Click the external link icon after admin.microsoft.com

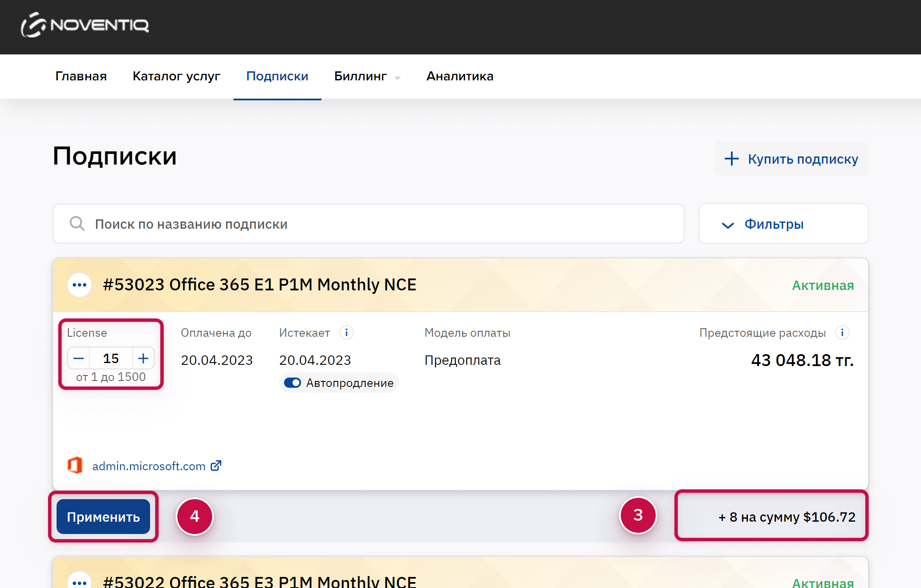(216, 466)
